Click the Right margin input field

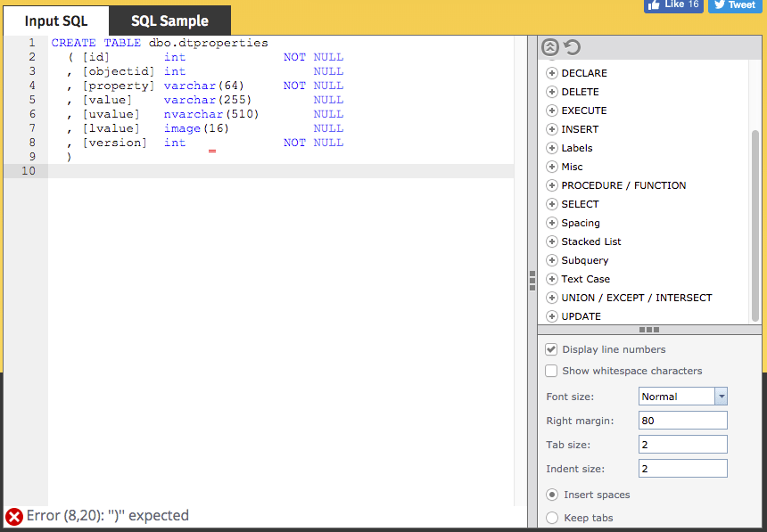683,421
